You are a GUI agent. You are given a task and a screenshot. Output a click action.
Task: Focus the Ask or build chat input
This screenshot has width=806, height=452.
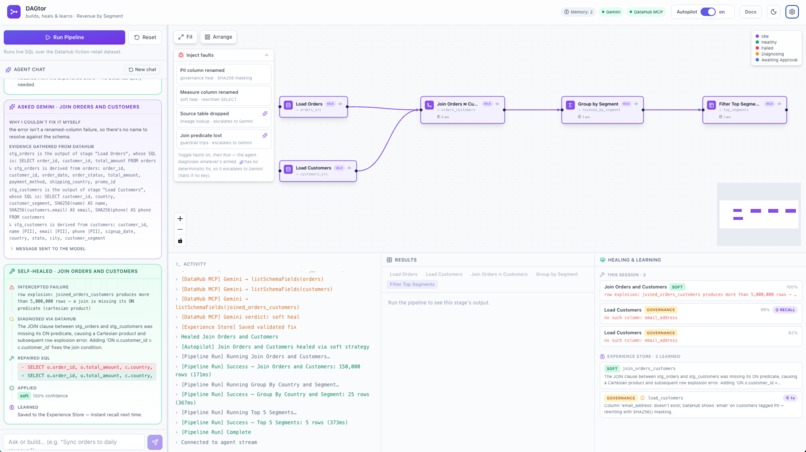point(74,442)
